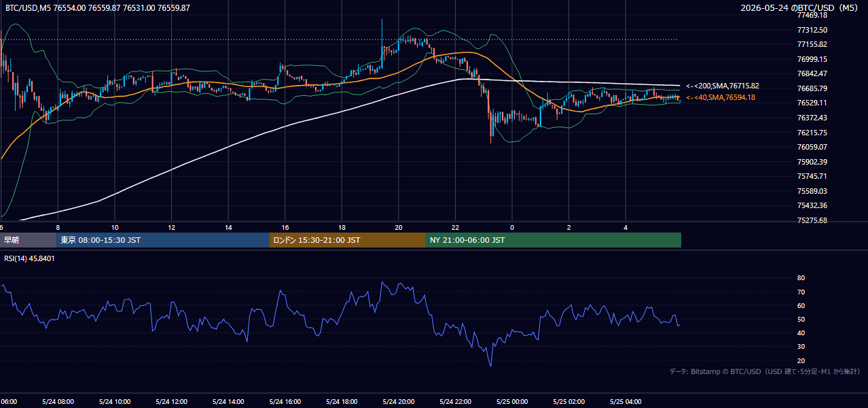
Task: Click price axis value 76842.47
Action: point(812,73)
